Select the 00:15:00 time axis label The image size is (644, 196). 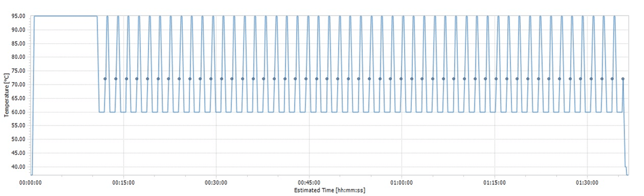(x=124, y=183)
